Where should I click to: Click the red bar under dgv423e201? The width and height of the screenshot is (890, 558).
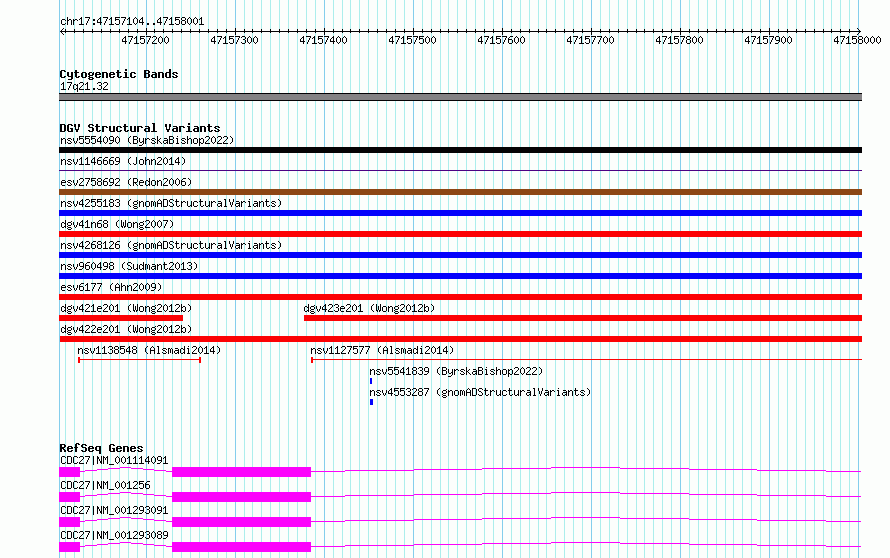(583, 318)
